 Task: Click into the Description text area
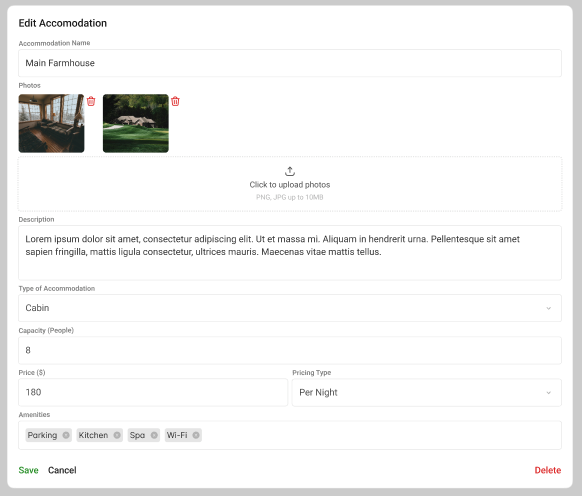point(290,252)
